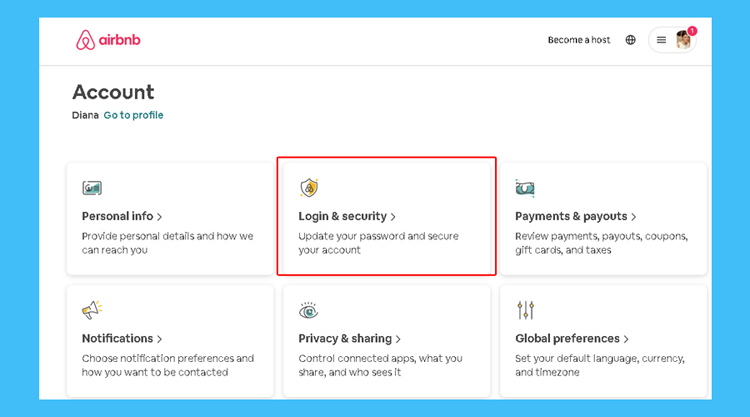Click the red notification badge on the avatar

(692, 31)
